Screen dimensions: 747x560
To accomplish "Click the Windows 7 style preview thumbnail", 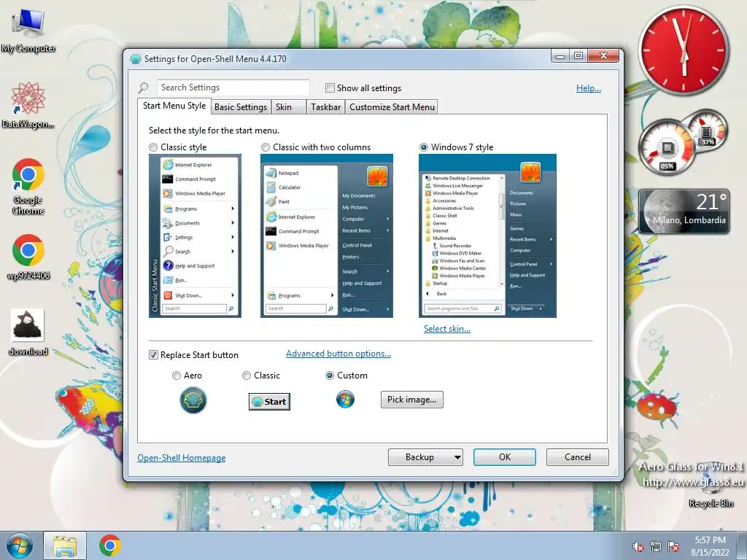I will [x=487, y=236].
